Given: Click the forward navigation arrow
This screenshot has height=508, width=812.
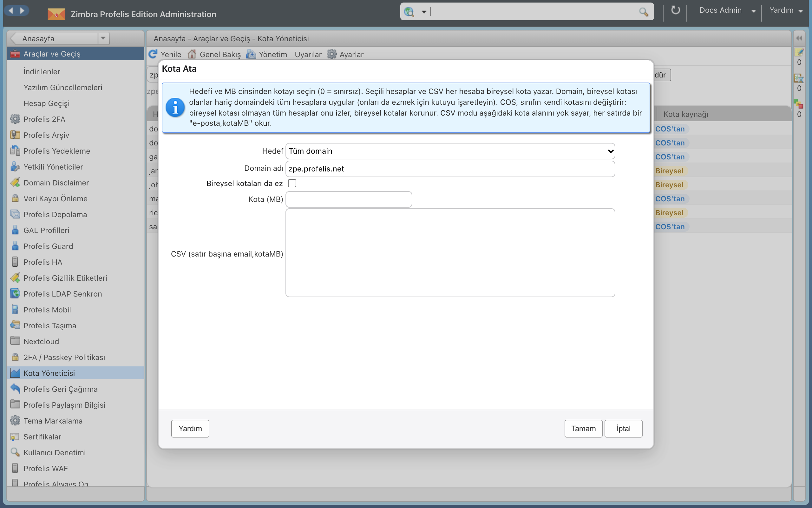Looking at the screenshot, I should (x=22, y=10).
